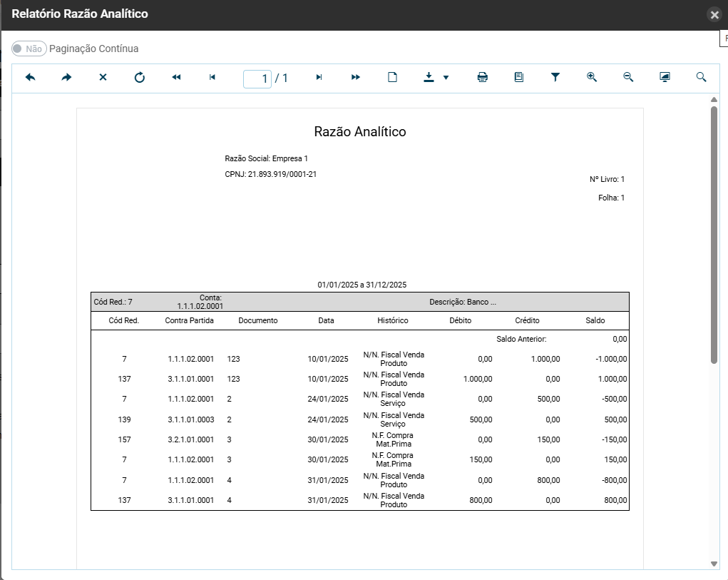728x580 pixels.
Task: Zoom in on the report
Action: pos(592,78)
